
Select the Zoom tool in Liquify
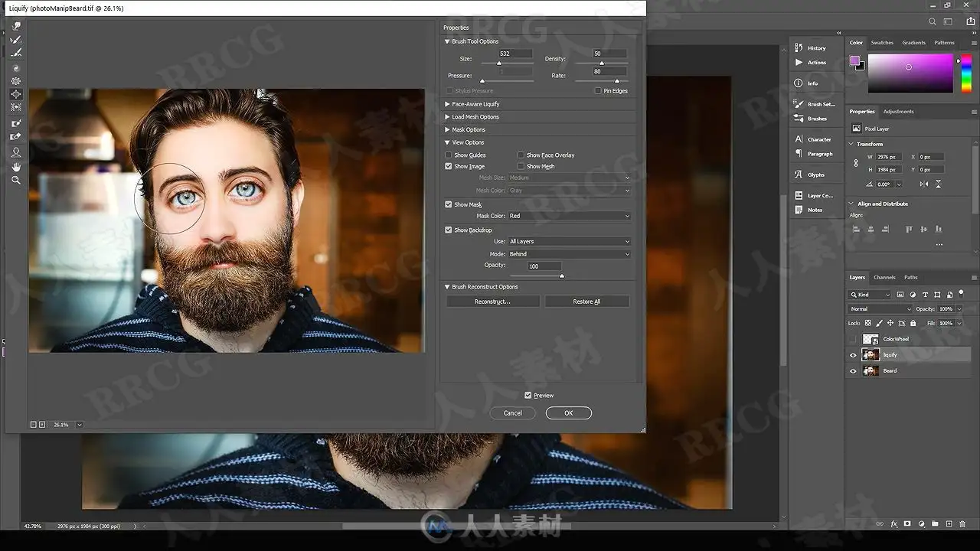point(16,181)
